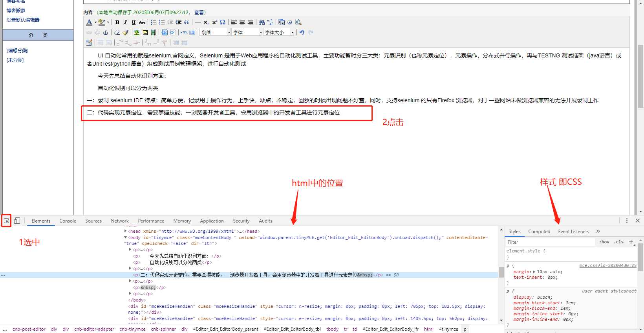
Task: Apply subscript formatting
Action: (206, 22)
